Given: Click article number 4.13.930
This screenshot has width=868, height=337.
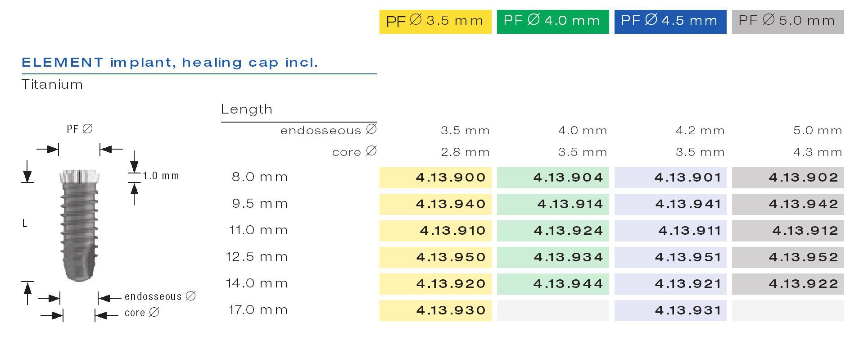Looking at the screenshot, I should tap(450, 310).
